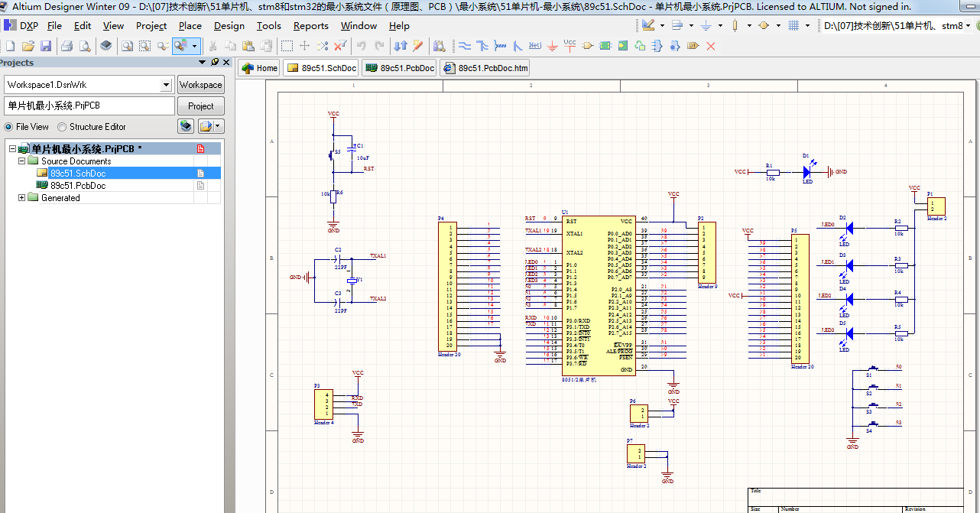Click the Place Net Label icon
The width and height of the screenshot is (980, 513).
535,46
